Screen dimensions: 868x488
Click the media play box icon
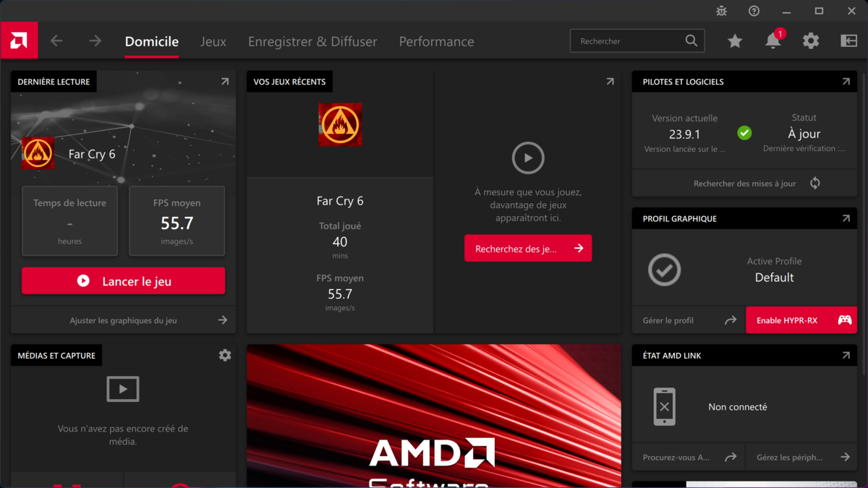pos(123,389)
